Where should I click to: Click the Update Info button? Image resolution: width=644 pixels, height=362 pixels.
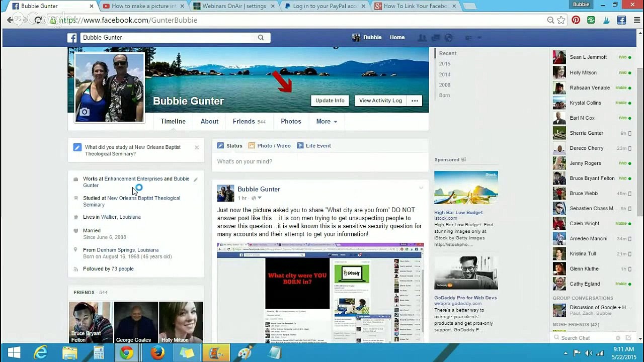[330, 101]
